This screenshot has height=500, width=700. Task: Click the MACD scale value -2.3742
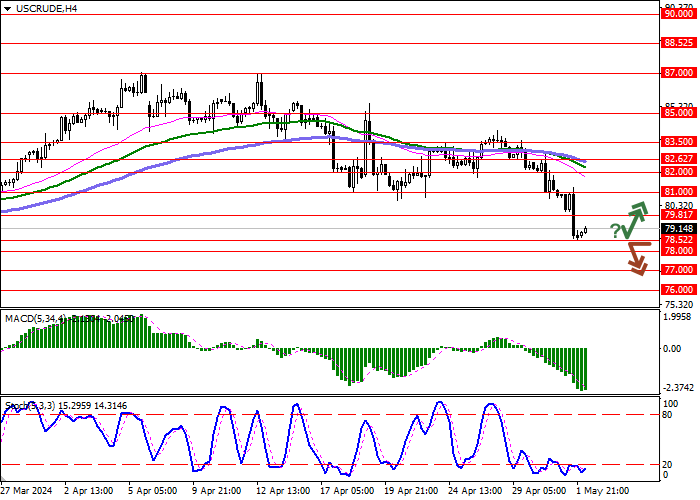click(678, 388)
